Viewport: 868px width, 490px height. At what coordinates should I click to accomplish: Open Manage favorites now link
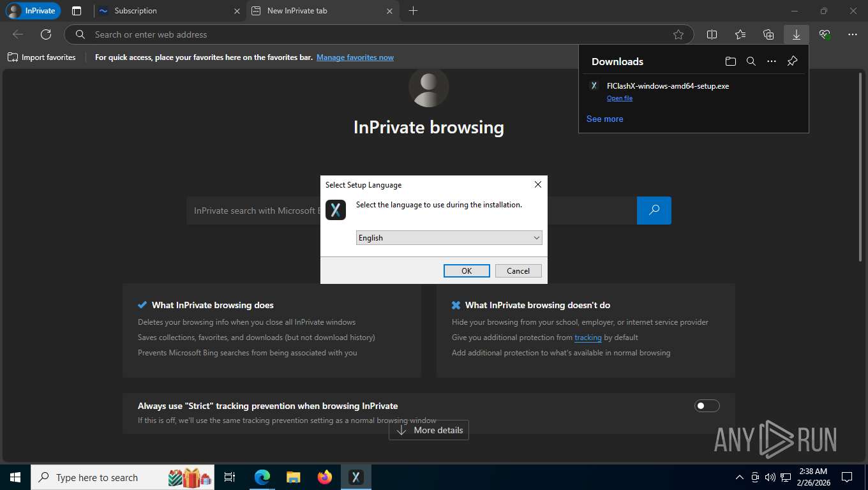click(355, 57)
